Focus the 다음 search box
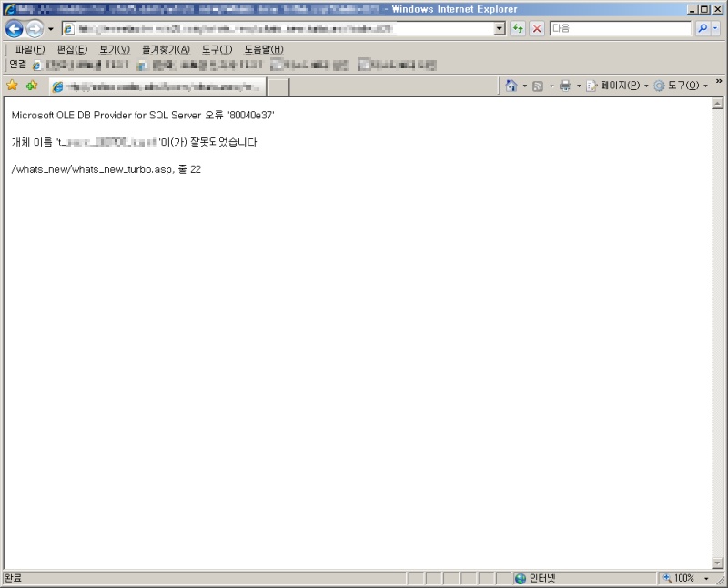 (x=621, y=28)
